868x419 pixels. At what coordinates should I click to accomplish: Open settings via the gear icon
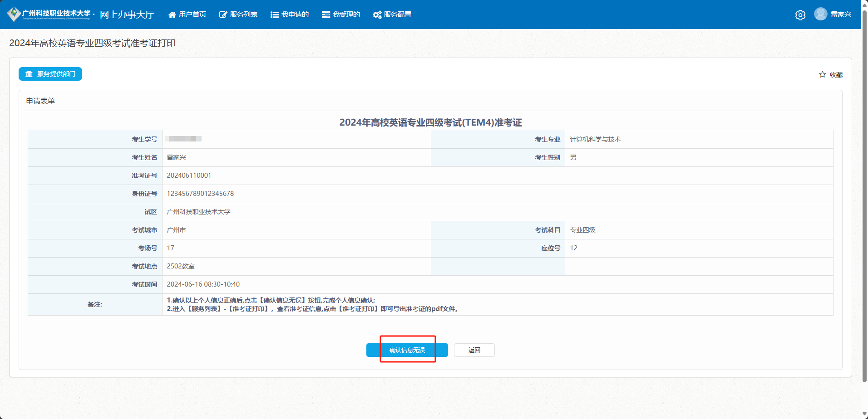coord(800,15)
